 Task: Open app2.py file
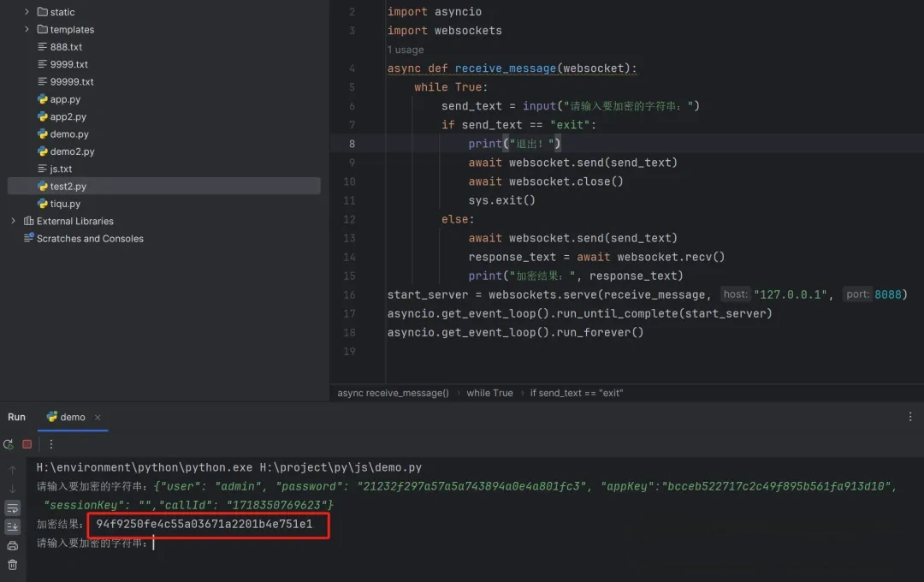tap(68, 116)
